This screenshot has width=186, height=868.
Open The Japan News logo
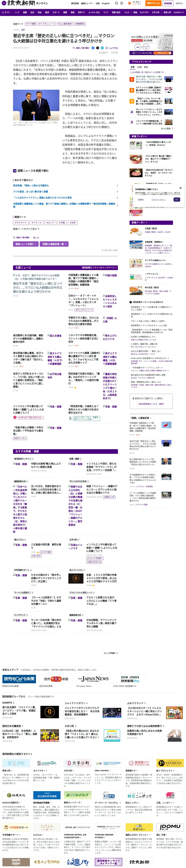[x=93, y=679]
